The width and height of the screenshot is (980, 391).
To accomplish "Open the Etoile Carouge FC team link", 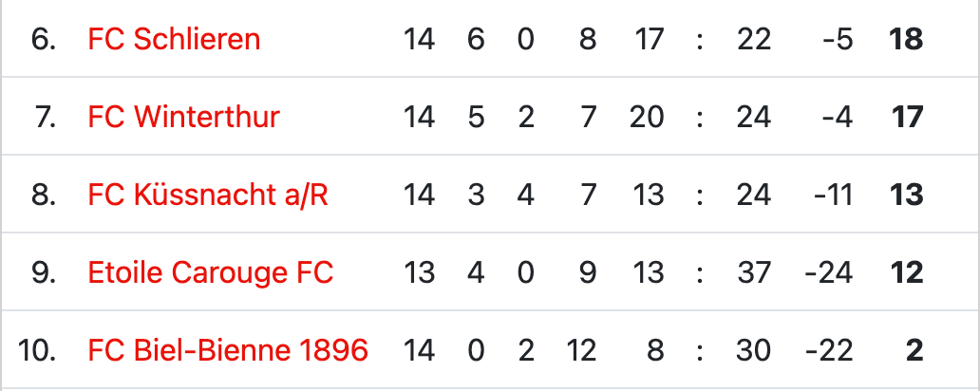I will (x=211, y=273).
